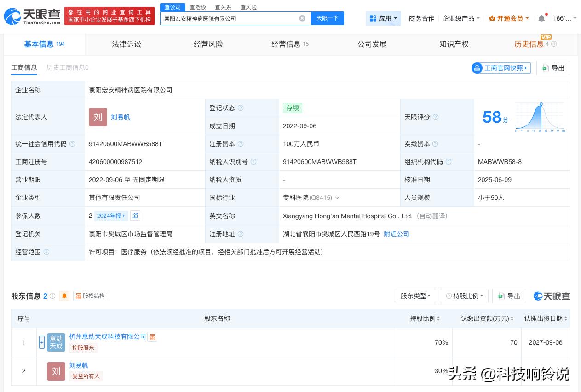Open the 附近公司 link
Image resolution: width=581 pixels, height=392 pixels.
(x=397, y=234)
